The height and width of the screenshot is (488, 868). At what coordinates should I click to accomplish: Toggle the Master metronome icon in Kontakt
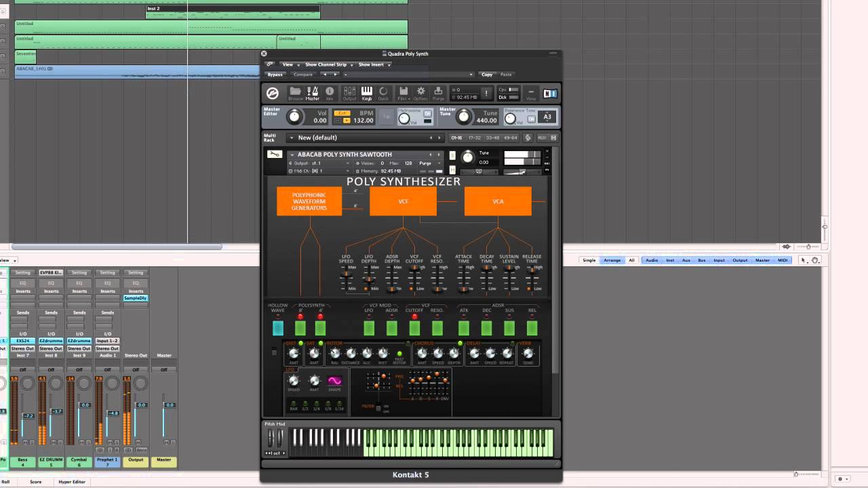[x=313, y=93]
